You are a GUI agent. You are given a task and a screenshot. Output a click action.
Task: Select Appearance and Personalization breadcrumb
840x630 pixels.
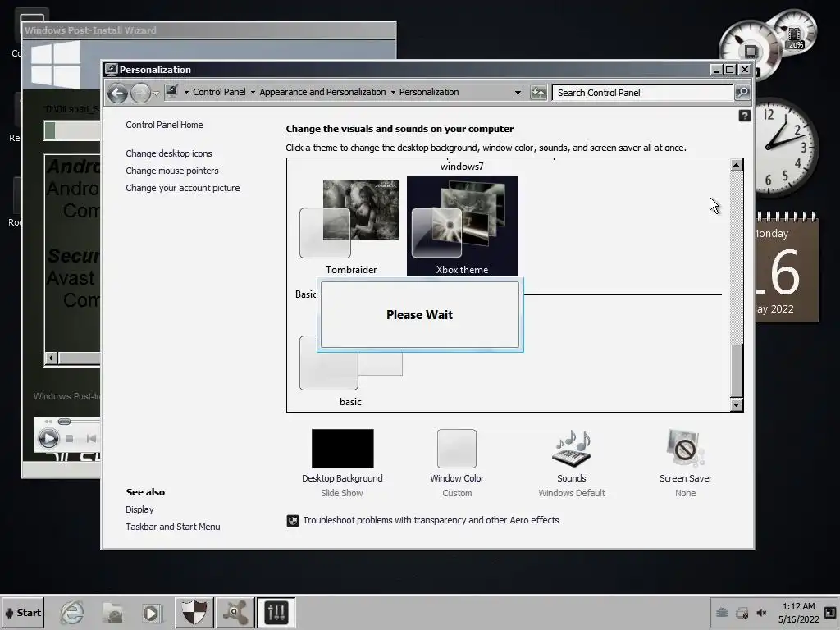pyautogui.click(x=322, y=92)
